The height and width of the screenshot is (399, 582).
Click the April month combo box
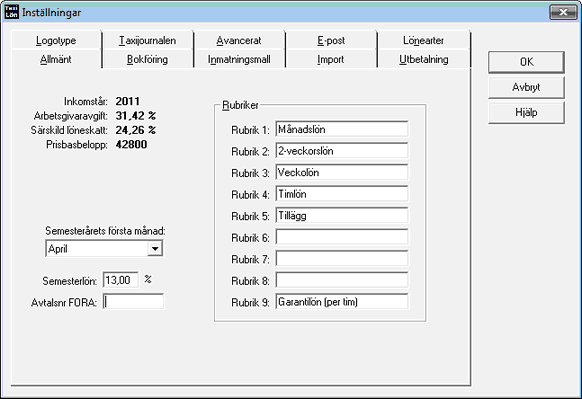[x=104, y=249]
